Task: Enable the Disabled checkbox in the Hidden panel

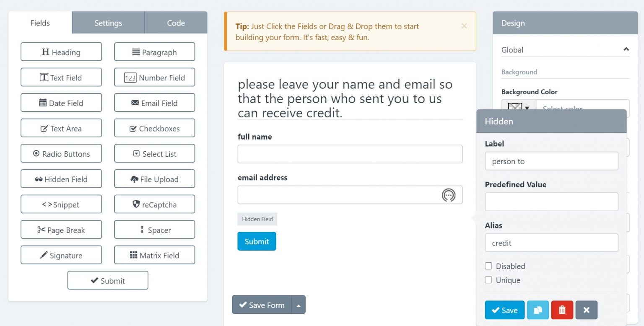Action: pyautogui.click(x=488, y=266)
